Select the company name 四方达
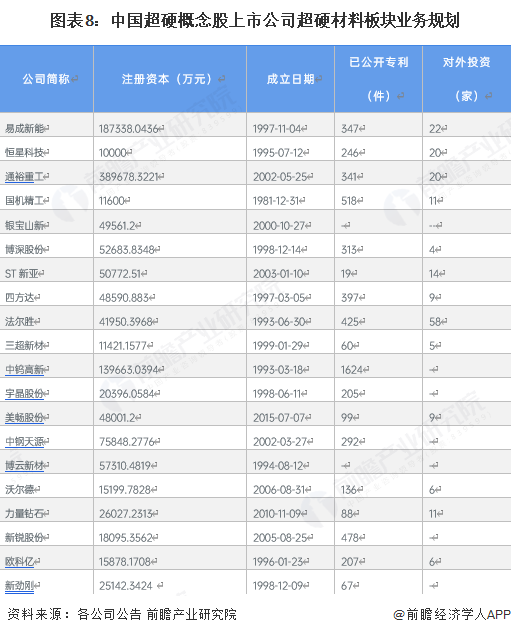The height and width of the screenshot is (635, 511). coord(19,298)
